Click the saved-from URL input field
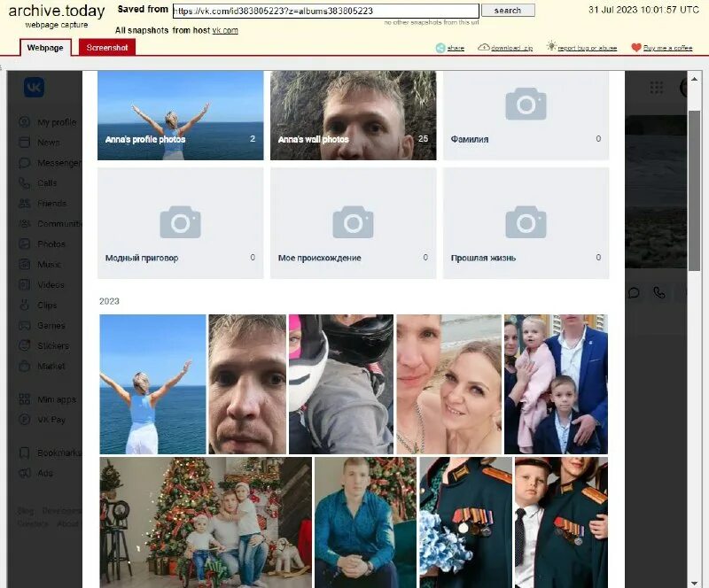 click(x=325, y=11)
